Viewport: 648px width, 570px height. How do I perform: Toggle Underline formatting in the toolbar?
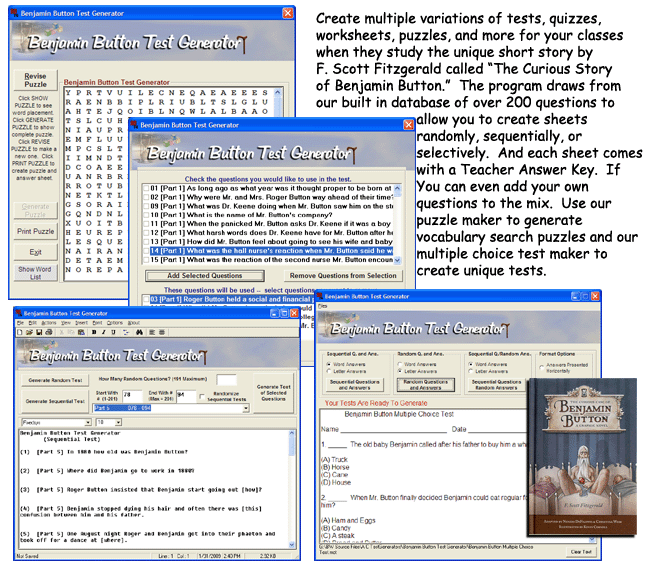click(113, 332)
